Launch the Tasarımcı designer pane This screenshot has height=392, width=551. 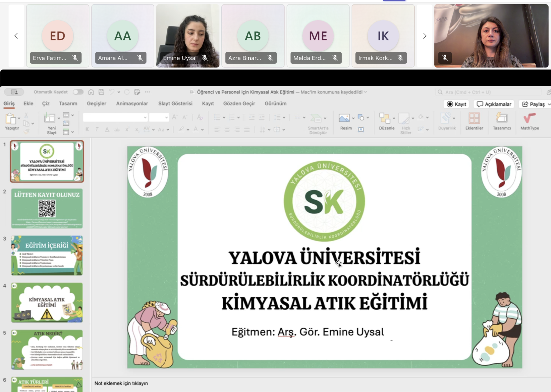(501, 119)
